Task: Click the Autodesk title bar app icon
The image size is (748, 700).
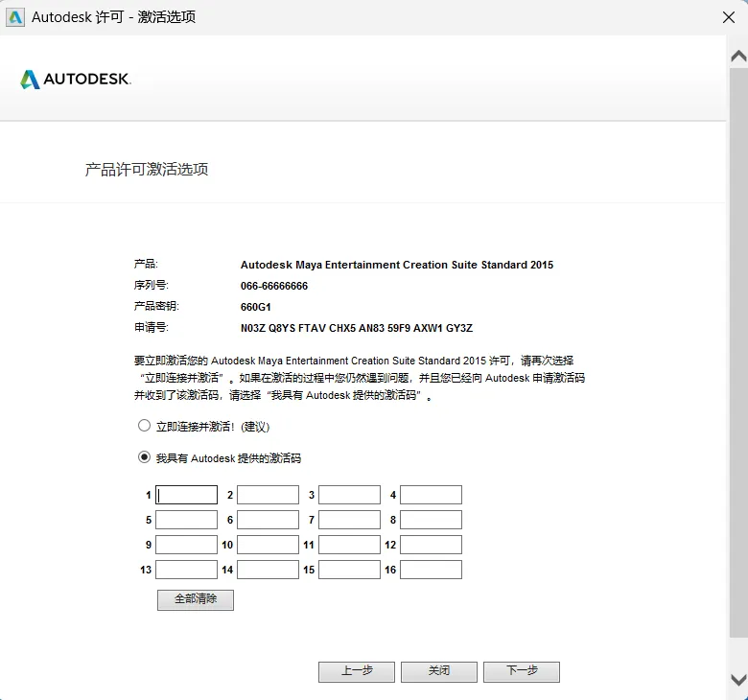Action: pos(15,17)
